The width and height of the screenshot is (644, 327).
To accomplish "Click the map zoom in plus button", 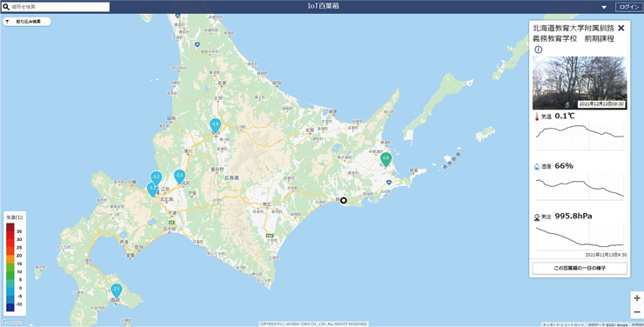I will [x=637, y=298].
